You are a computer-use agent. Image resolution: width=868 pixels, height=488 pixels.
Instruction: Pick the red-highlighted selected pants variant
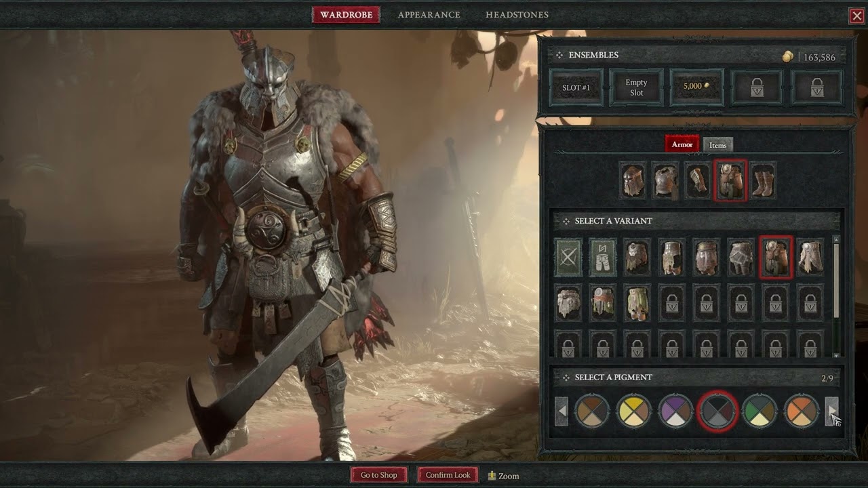[776, 258]
